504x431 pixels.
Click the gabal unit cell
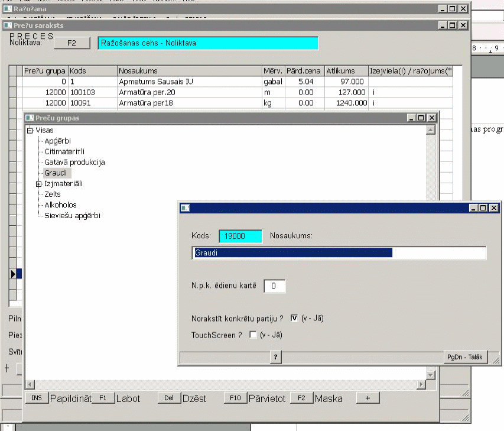[x=273, y=82]
